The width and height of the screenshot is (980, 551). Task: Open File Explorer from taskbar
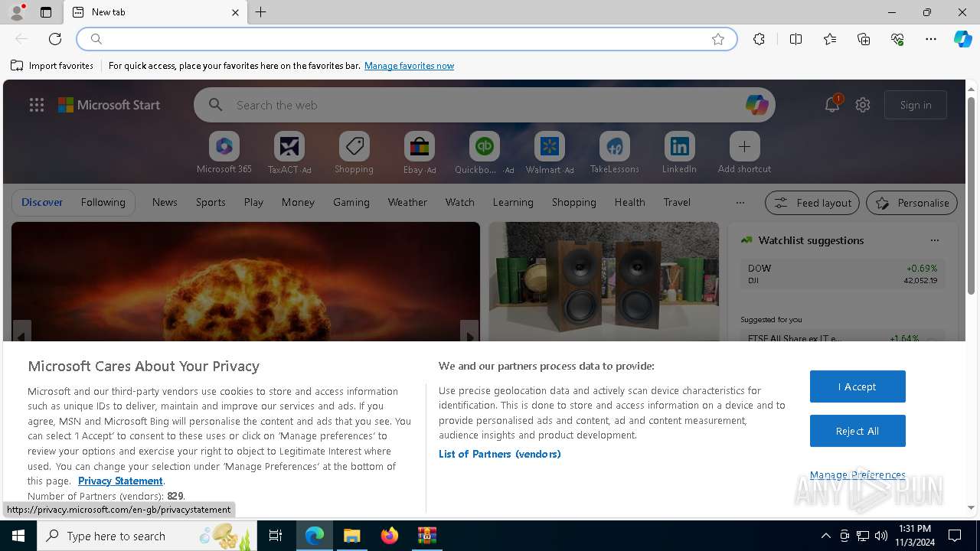point(351,536)
